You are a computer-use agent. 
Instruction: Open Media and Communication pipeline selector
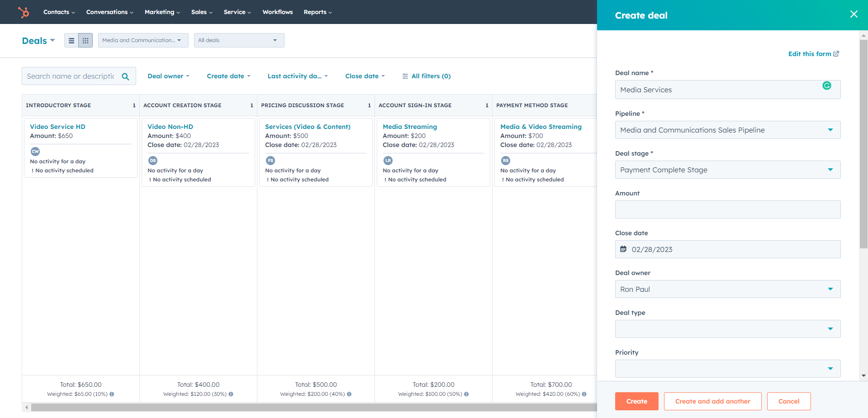click(x=143, y=40)
